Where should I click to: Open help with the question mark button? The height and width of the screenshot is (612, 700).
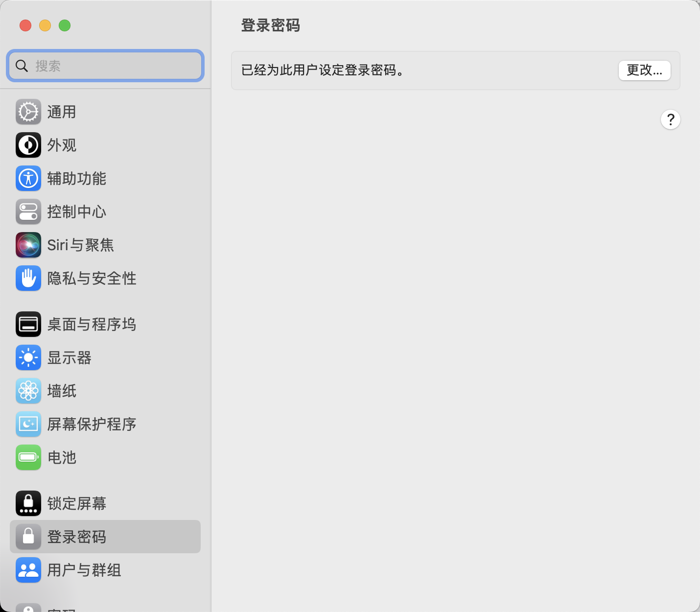671,119
